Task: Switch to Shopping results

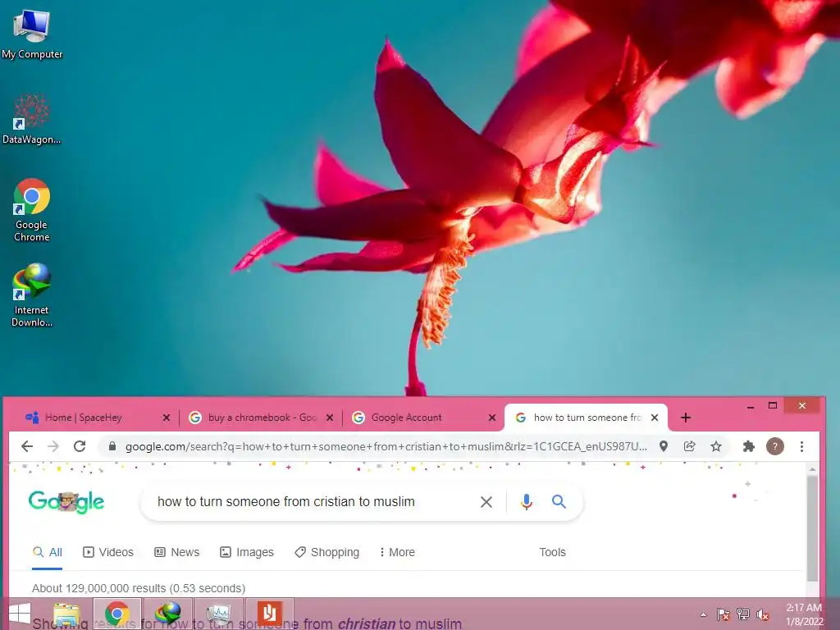Action: click(x=326, y=552)
